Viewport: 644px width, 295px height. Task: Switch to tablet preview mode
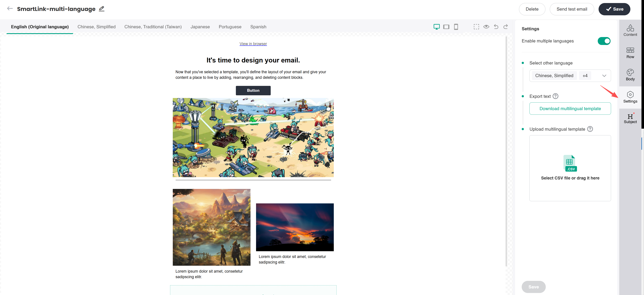446,27
